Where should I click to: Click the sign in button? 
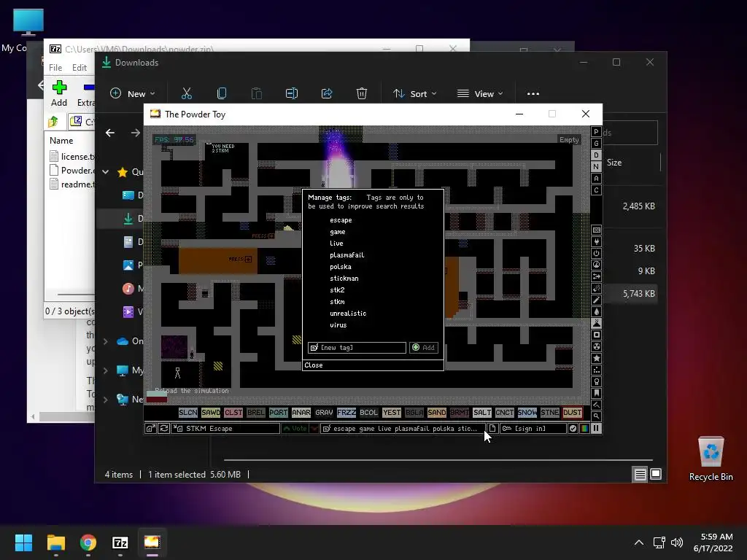[x=533, y=429]
